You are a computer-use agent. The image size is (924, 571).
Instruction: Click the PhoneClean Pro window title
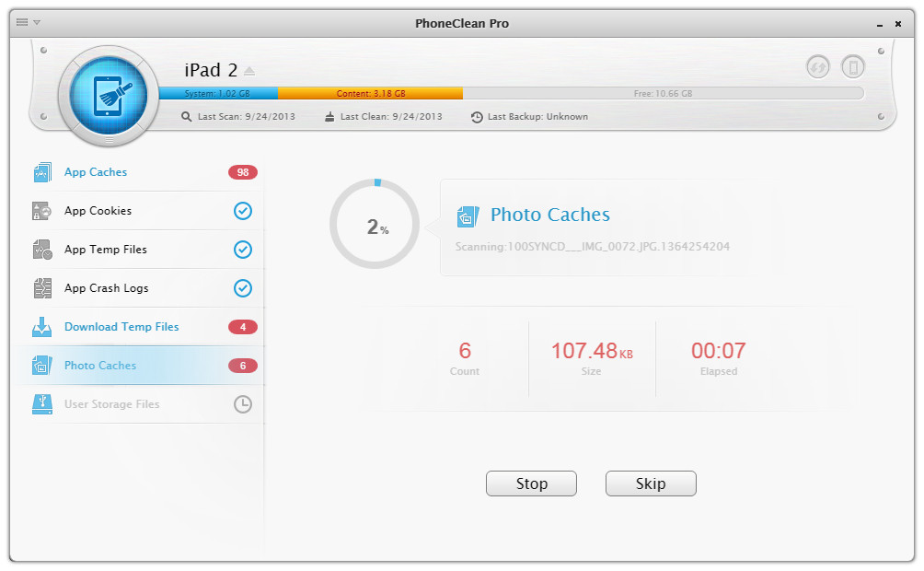[462, 24]
